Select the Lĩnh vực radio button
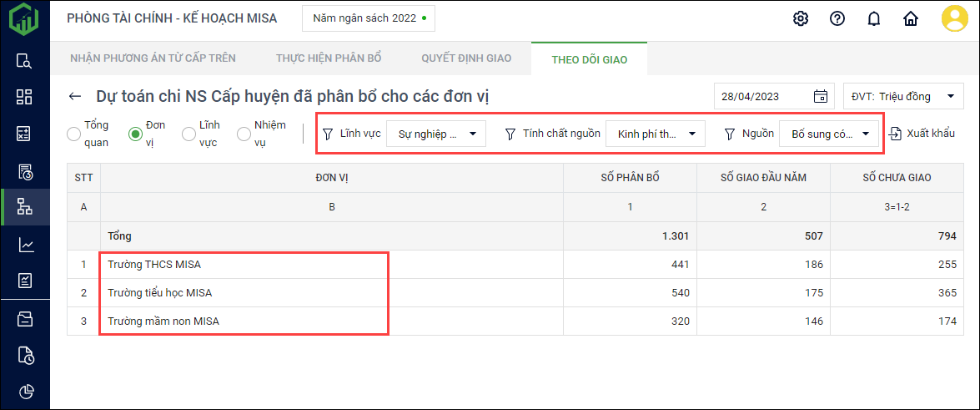 click(188, 134)
